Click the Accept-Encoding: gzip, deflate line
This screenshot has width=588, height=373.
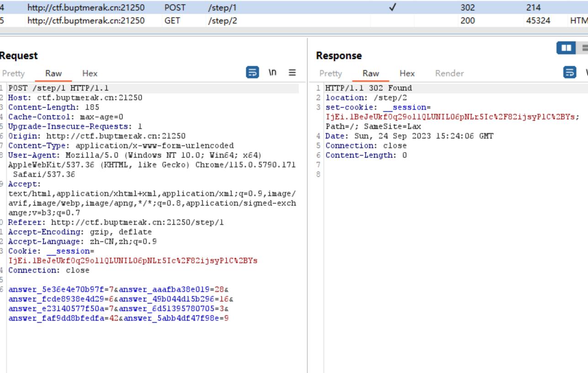coord(80,232)
